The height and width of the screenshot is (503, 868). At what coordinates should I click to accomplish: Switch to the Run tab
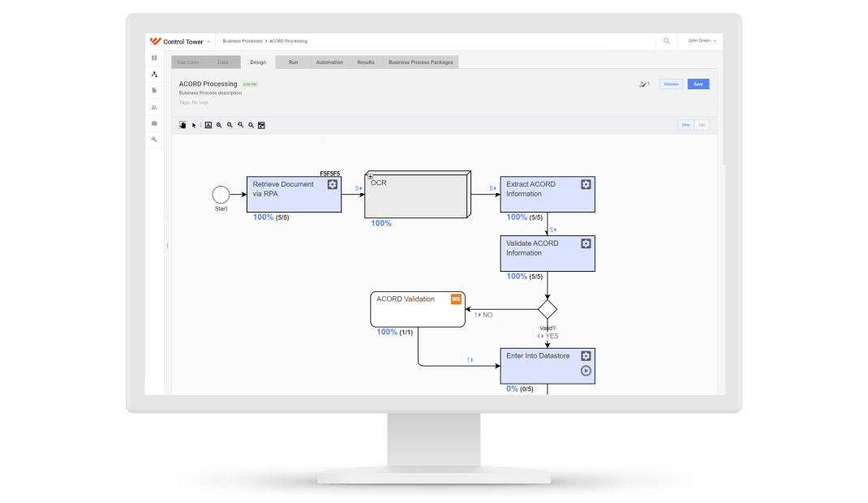click(x=294, y=62)
